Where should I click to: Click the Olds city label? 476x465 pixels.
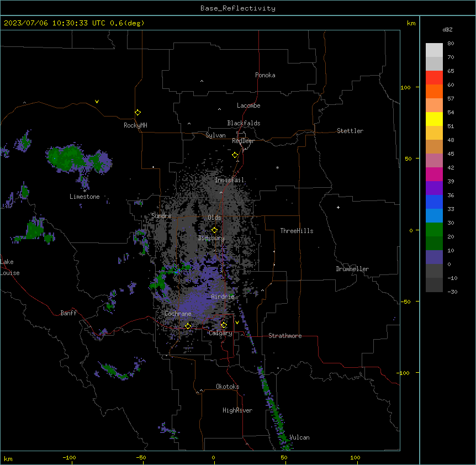click(214, 218)
